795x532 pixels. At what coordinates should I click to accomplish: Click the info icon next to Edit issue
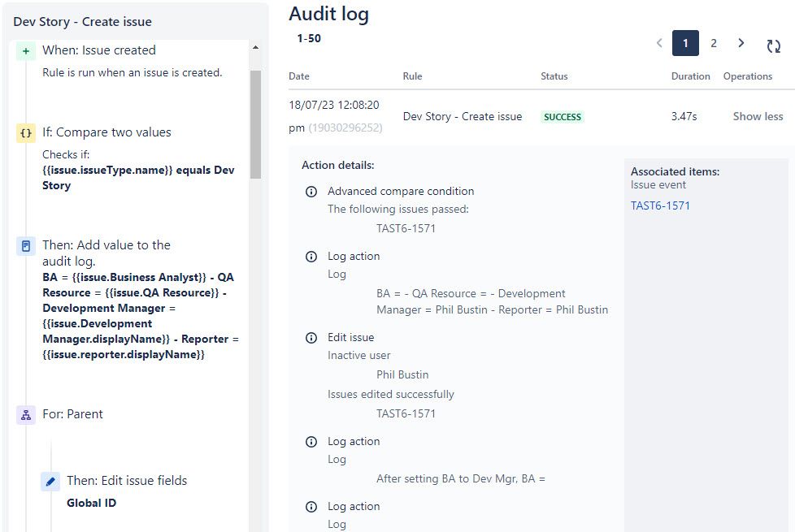[x=311, y=337]
